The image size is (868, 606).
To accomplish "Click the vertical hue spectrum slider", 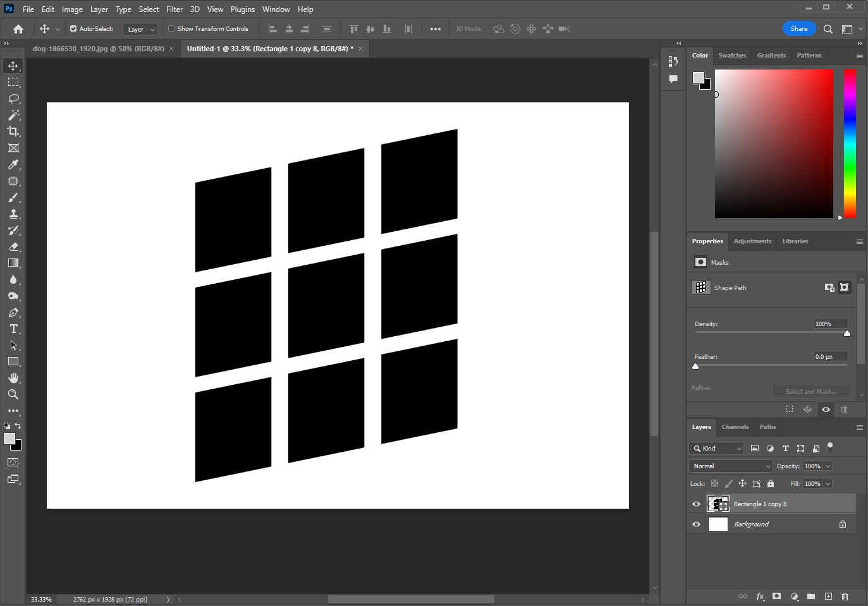I will pyautogui.click(x=850, y=144).
